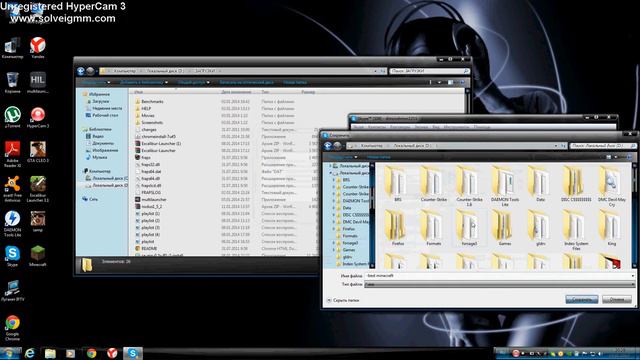
Task: Open the file type dropdown
Action: click(500, 284)
